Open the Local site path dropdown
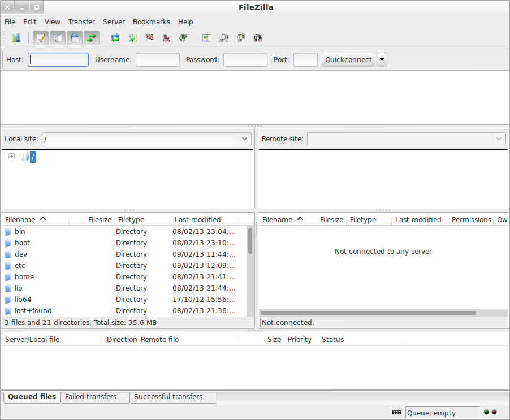This screenshot has height=420, width=510. (244, 139)
